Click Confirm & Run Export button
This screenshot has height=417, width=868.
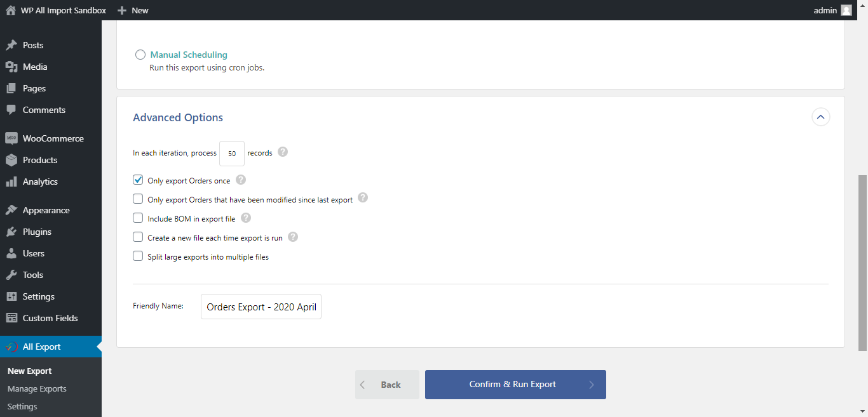pyautogui.click(x=515, y=385)
